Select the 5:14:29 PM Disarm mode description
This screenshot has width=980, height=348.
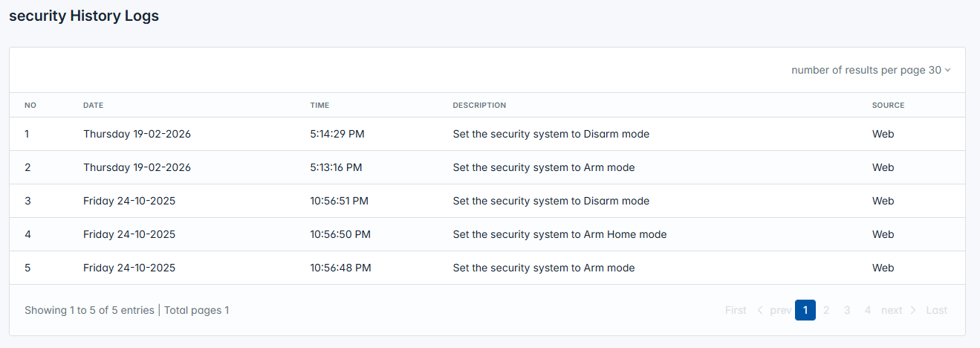pyautogui.click(x=551, y=135)
